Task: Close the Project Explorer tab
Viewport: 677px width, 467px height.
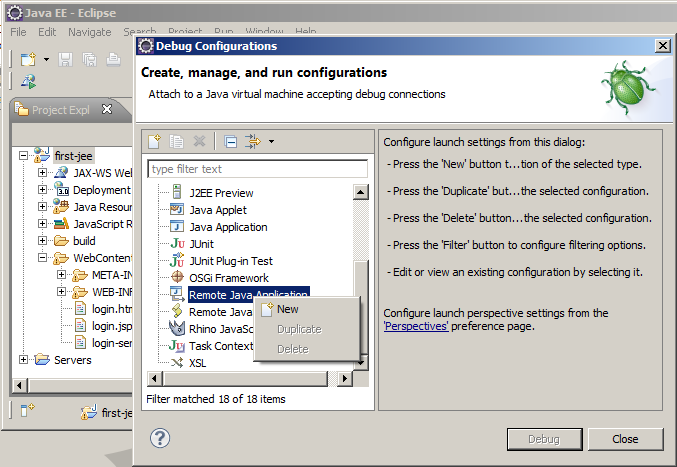Action: tap(107, 109)
